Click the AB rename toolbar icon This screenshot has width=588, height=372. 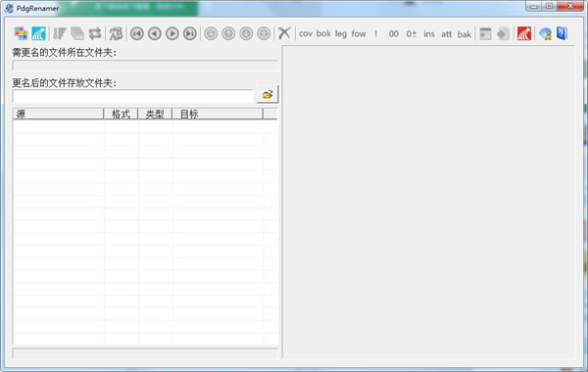pos(116,33)
